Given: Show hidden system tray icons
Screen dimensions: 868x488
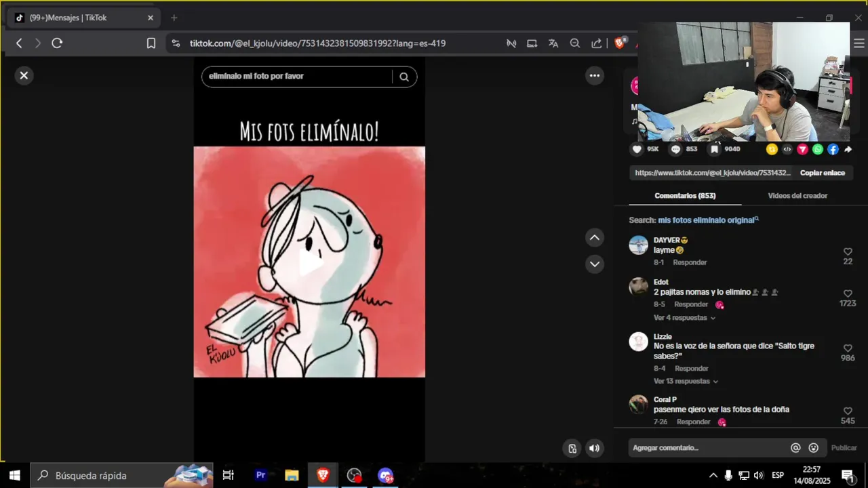Looking at the screenshot, I should (x=713, y=475).
